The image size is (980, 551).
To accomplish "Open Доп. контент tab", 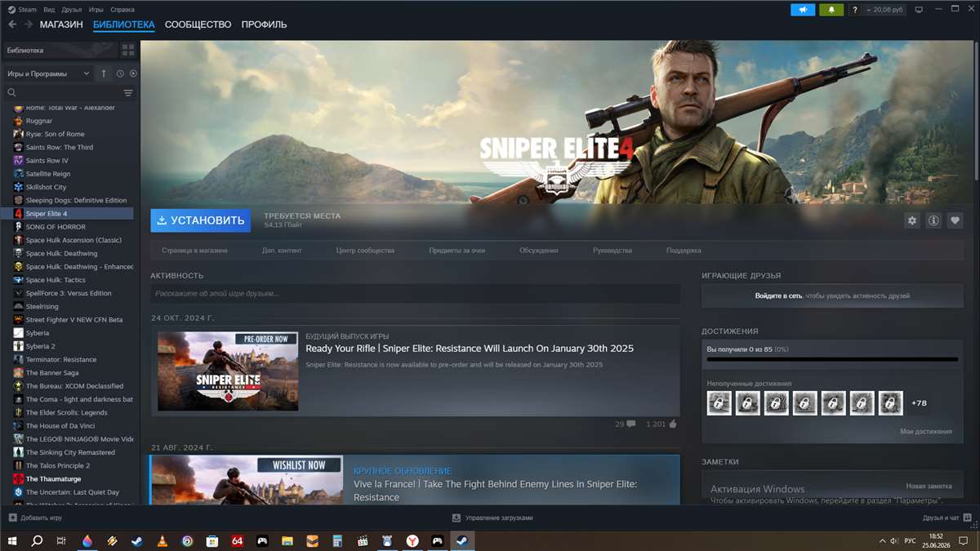I will (282, 251).
